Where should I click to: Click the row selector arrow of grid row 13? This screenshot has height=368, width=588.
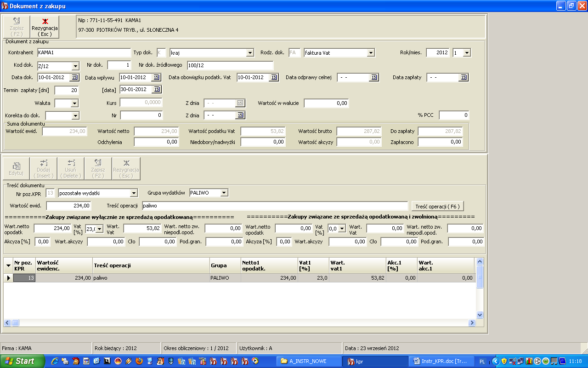[8, 278]
